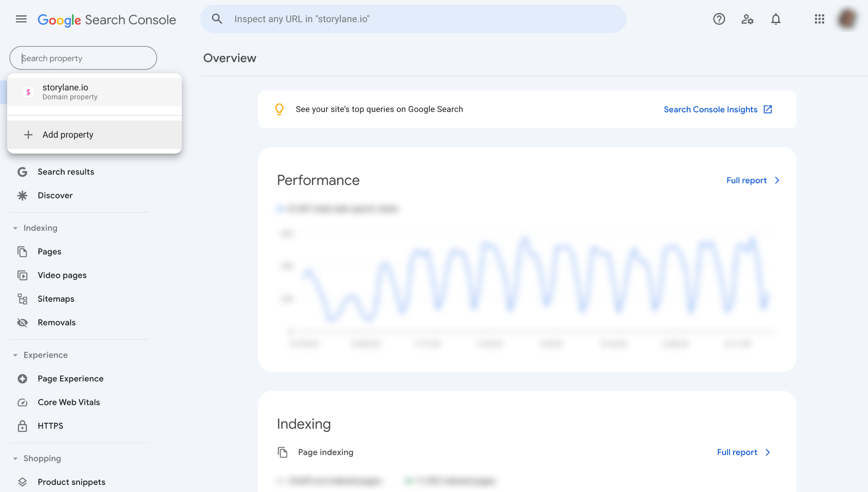This screenshot has height=492, width=868.
Task: Open the Google apps grid
Action: 820,19
